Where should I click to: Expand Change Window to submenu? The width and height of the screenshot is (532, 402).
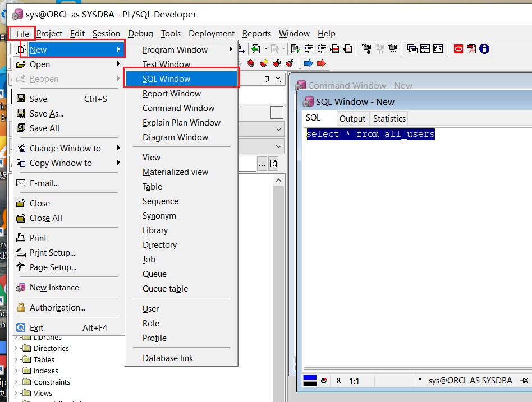[68, 148]
